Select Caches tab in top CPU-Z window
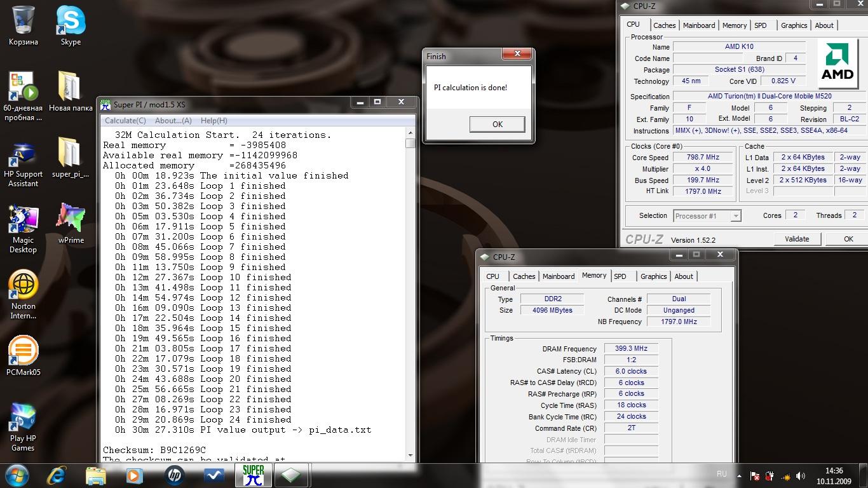The image size is (868, 488). (664, 25)
